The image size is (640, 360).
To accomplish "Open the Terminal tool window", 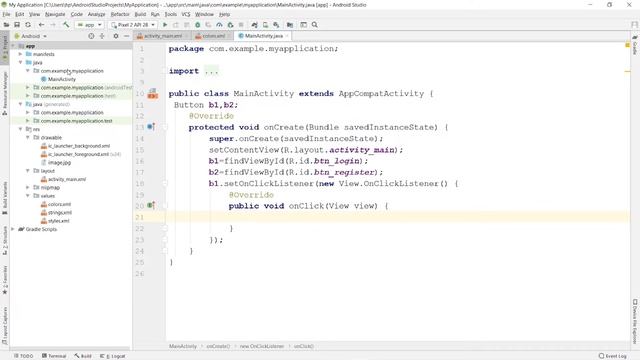I will tap(54, 356).
